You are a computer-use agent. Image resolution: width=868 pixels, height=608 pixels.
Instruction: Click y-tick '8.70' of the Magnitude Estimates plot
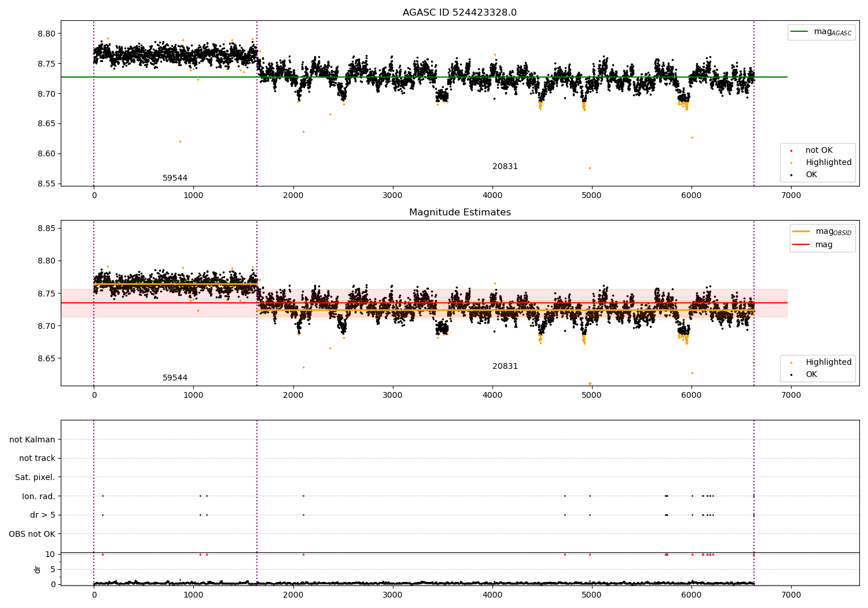tap(47, 327)
